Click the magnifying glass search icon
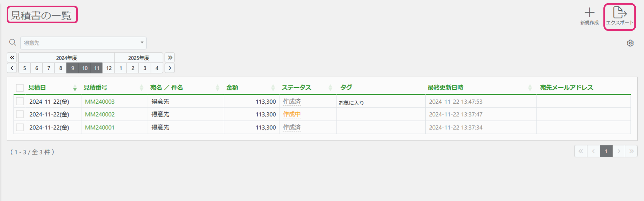The image size is (644, 201). tap(13, 43)
